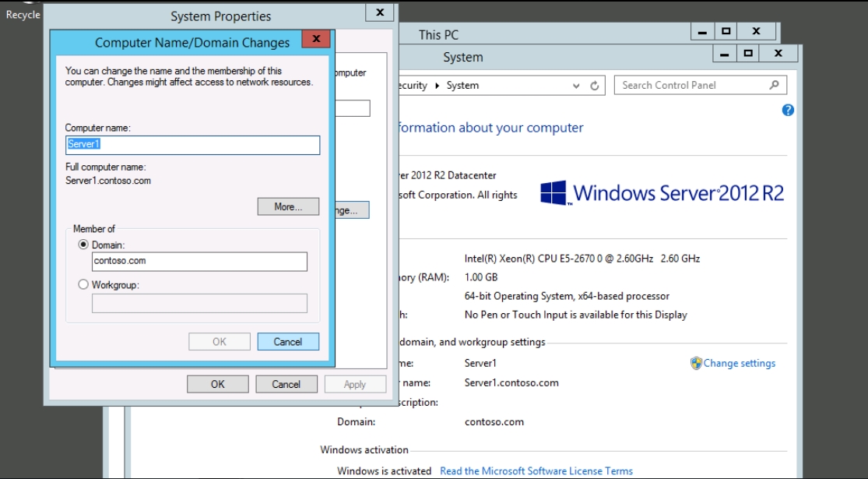This screenshot has height=479, width=868.
Task: Minimize the This PC window
Action: tap(702, 32)
